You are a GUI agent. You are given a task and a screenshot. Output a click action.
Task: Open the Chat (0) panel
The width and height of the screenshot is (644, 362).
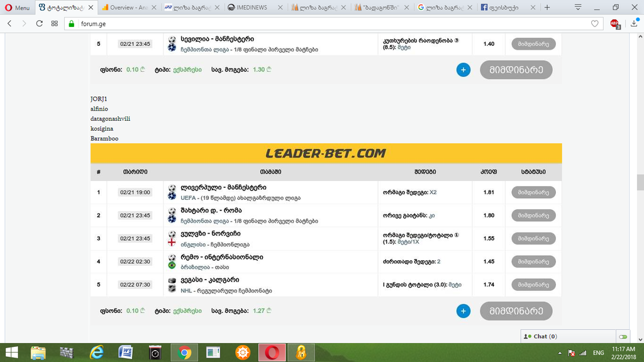click(568, 336)
